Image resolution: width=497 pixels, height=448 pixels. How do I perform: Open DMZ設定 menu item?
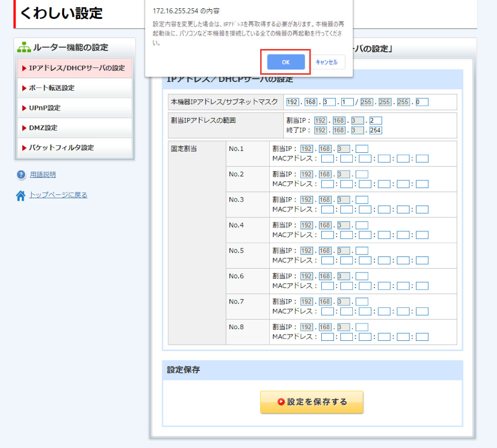click(x=75, y=128)
